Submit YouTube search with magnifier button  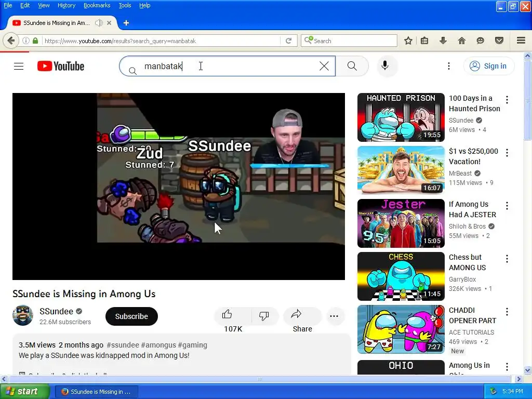(x=352, y=66)
